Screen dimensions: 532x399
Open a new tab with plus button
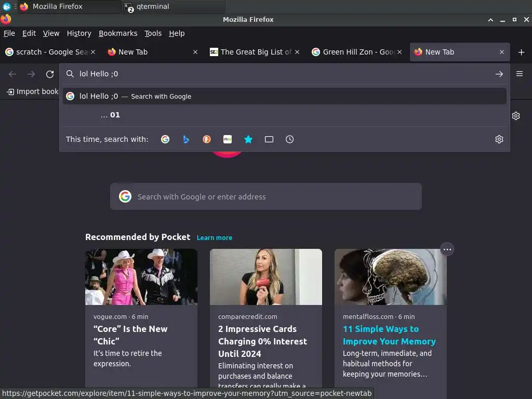(x=522, y=52)
